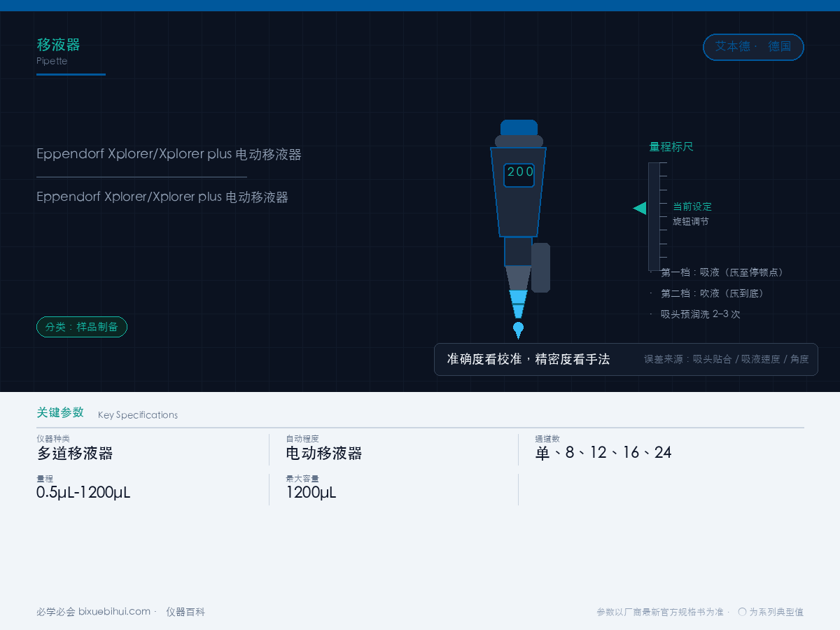The width and height of the screenshot is (840, 630).
Task: Click the Key Specifications label
Action: click(138, 415)
